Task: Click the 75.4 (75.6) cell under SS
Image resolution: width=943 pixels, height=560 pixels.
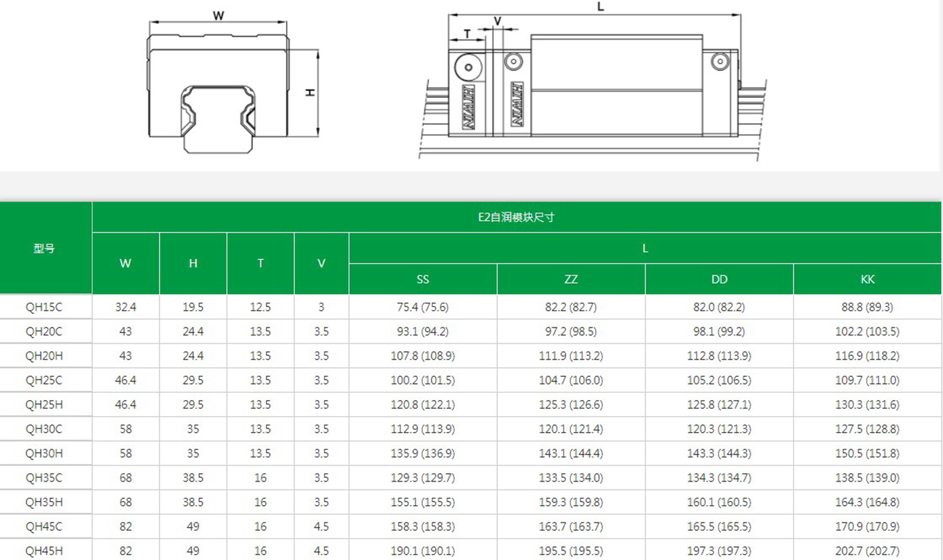Action: pyautogui.click(x=422, y=307)
